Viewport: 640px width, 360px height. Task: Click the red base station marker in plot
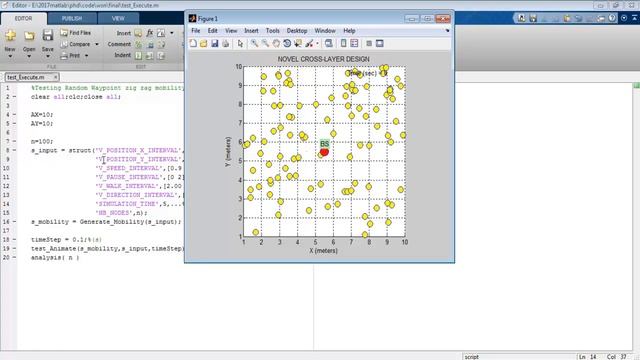click(324, 152)
